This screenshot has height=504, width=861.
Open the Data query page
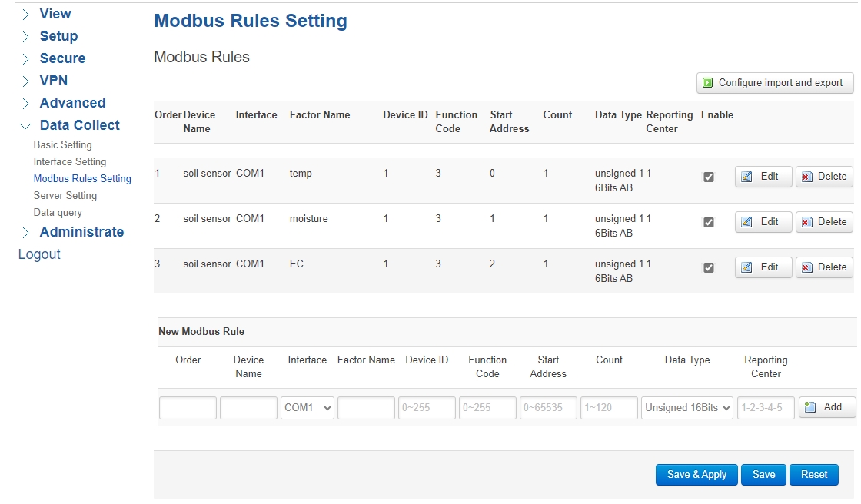click(55, 212)
